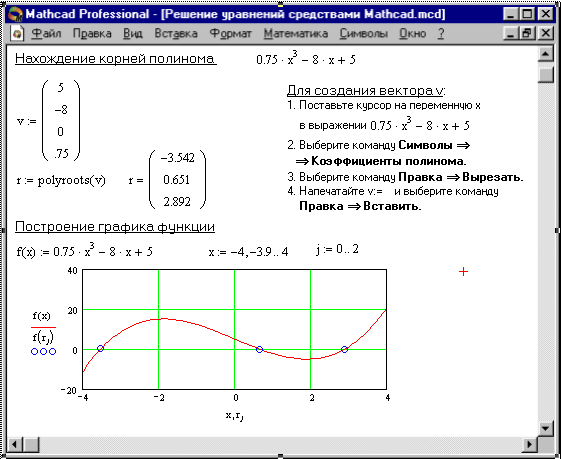Open the Вставка menu
This screenshot has height=459, width=561.
pos(176,34)
